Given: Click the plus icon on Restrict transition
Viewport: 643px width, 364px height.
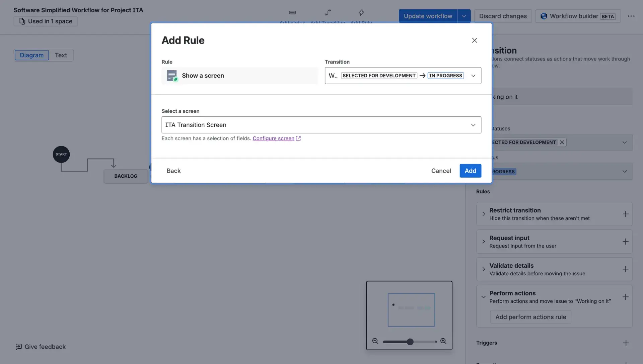Looking at the screenshot, I should (626, 214).
